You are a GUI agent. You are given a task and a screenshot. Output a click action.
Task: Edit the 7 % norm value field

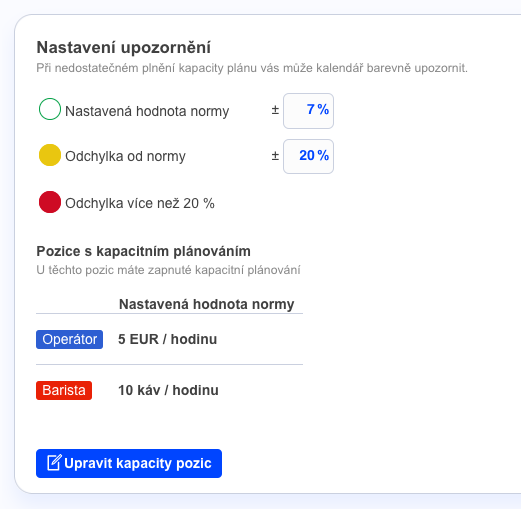308,111
